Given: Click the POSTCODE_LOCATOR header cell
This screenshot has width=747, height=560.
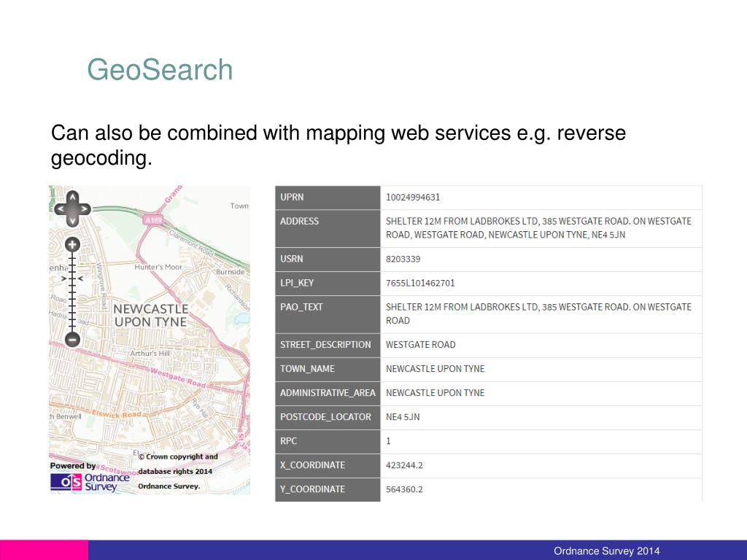Looking at the screenshot, I should tap(328, 418).
